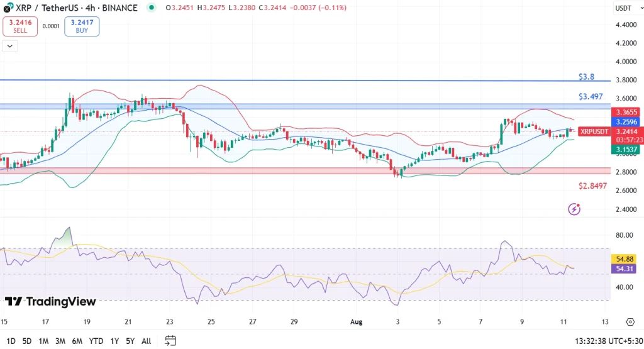Select the 1D time range
The image size is (644, 349).
(x=11, y=341)
